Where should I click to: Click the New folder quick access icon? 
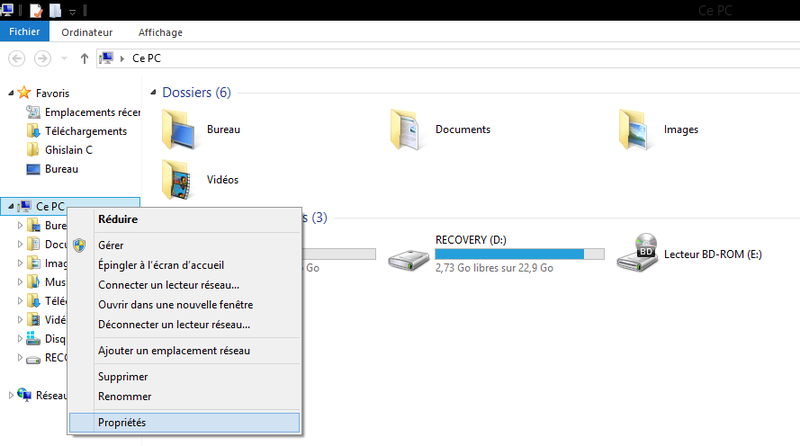point(55,10)
